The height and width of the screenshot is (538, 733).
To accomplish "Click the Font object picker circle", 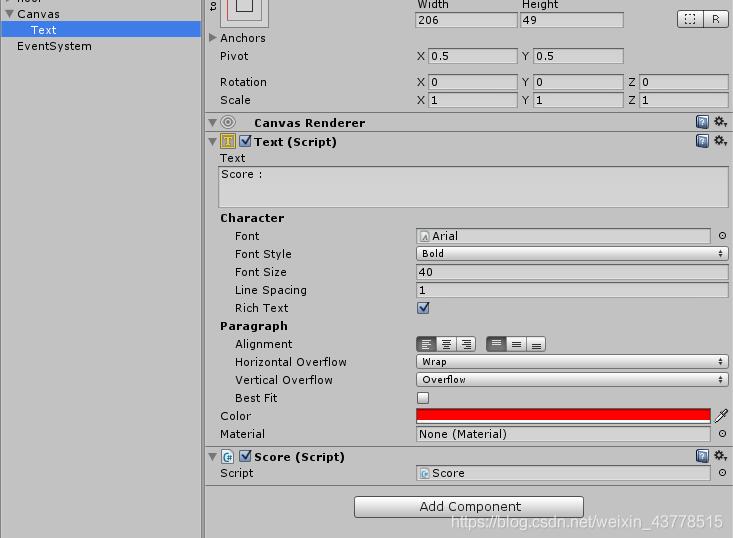I will (x=722, y=236).
